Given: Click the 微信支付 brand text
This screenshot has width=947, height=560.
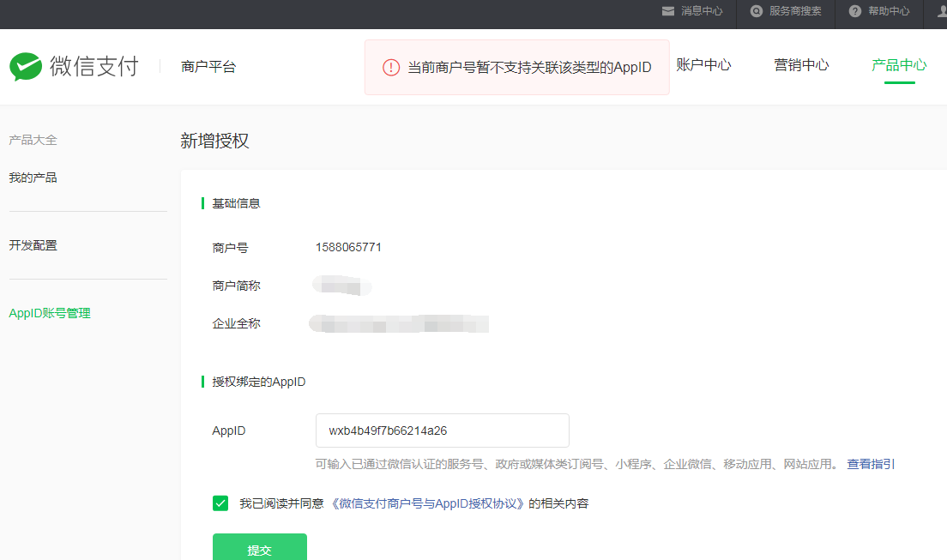Looking at the screenshot, I should [94, 66].
